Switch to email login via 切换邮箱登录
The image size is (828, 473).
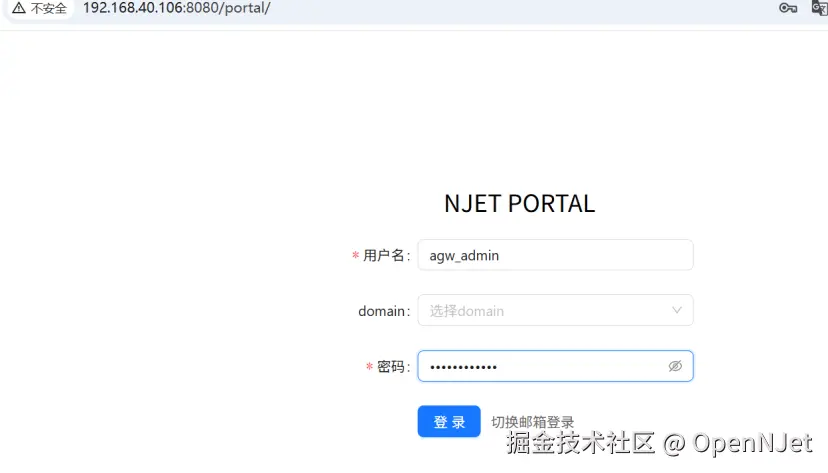tap(532, 422)
